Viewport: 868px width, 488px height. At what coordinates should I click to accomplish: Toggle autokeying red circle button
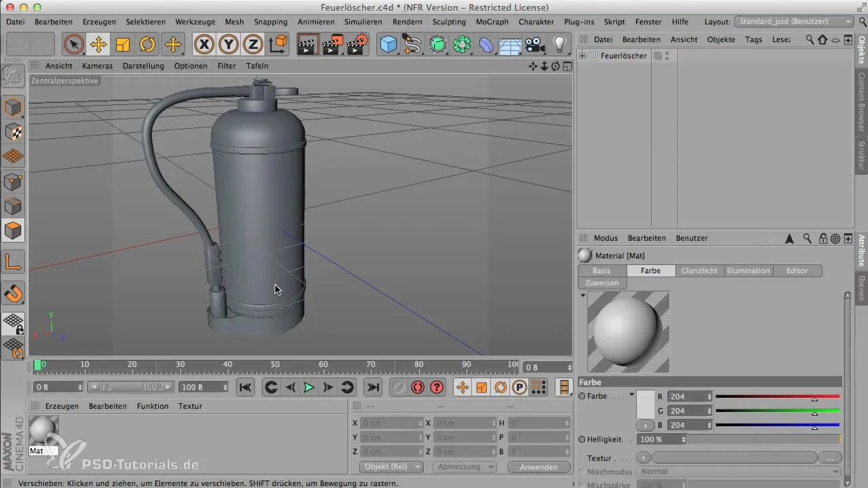pyautogui.click(x=418, y=387)
